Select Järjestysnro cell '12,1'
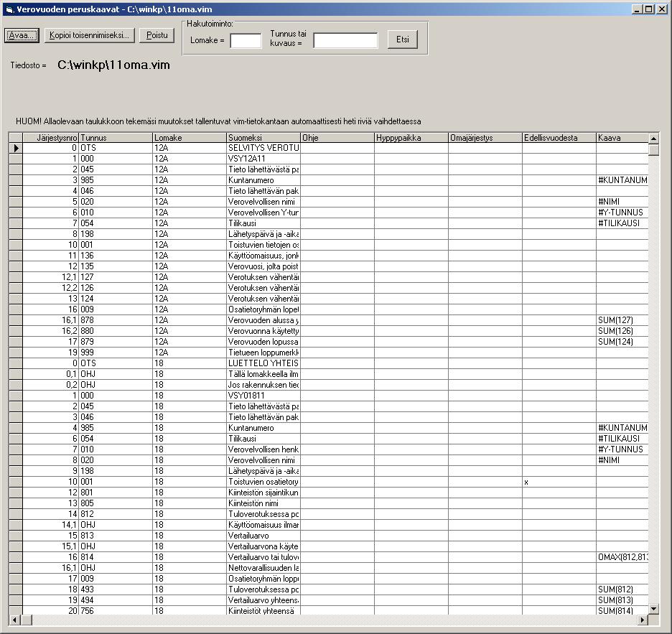 (x=50, y=277)
